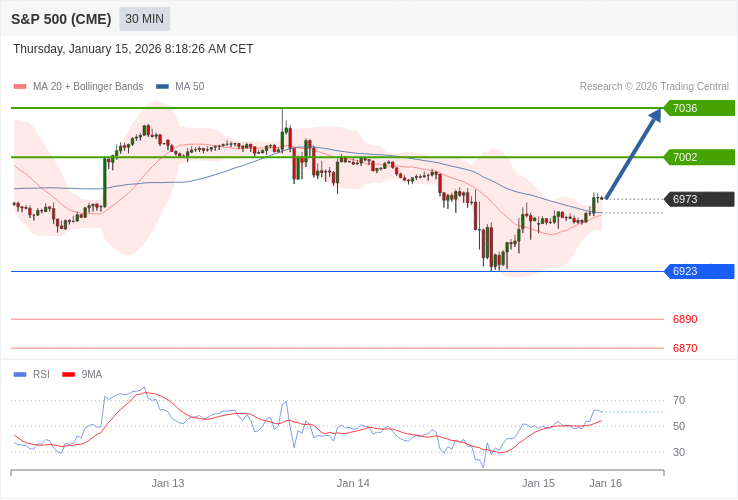Click the blue RSI legend swatch

coord(20,375)
